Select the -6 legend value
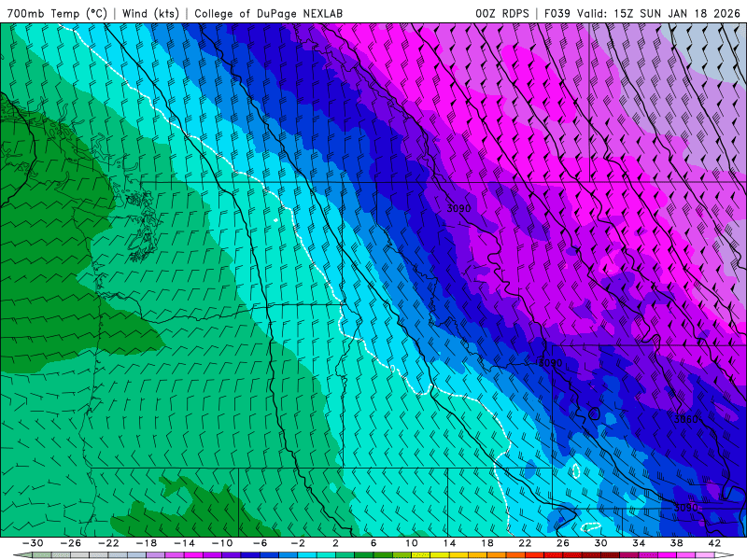The height and width of the screenshot is (560, 747). (x=260, y=543)
